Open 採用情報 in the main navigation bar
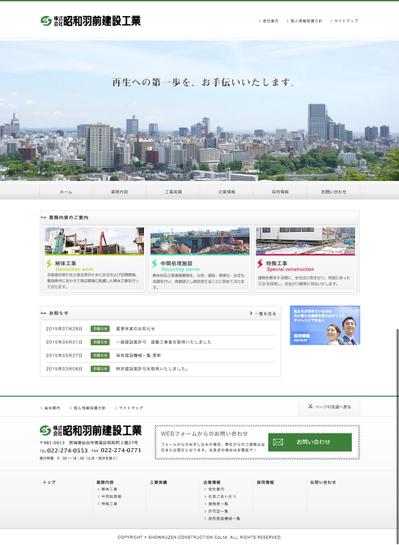The image size is (399, 545). pos(280,192)
